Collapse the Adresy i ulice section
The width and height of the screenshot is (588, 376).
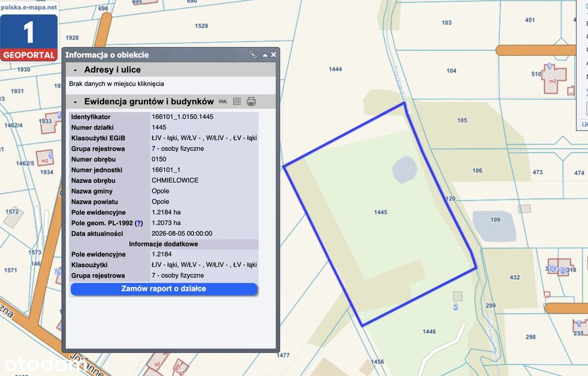[x=75, y=70]
